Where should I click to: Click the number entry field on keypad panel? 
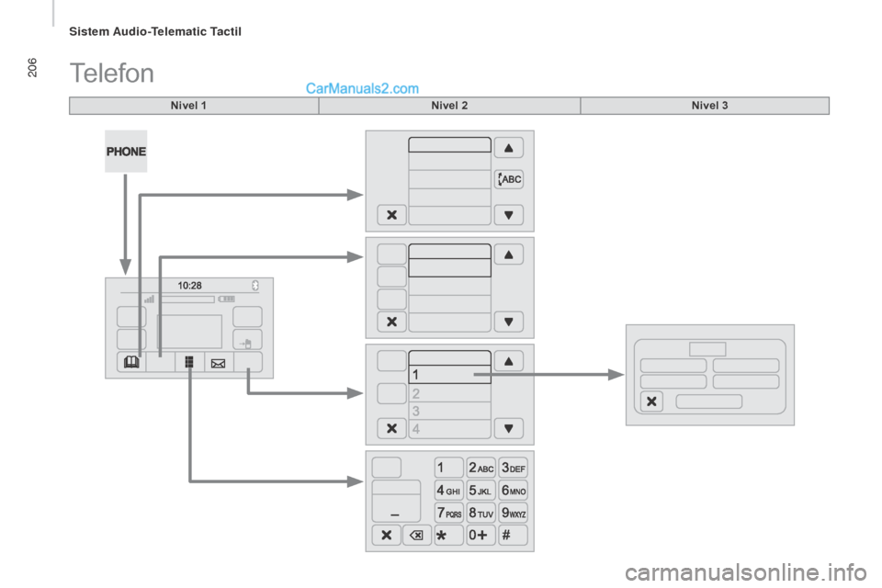[x=396, y=501]
